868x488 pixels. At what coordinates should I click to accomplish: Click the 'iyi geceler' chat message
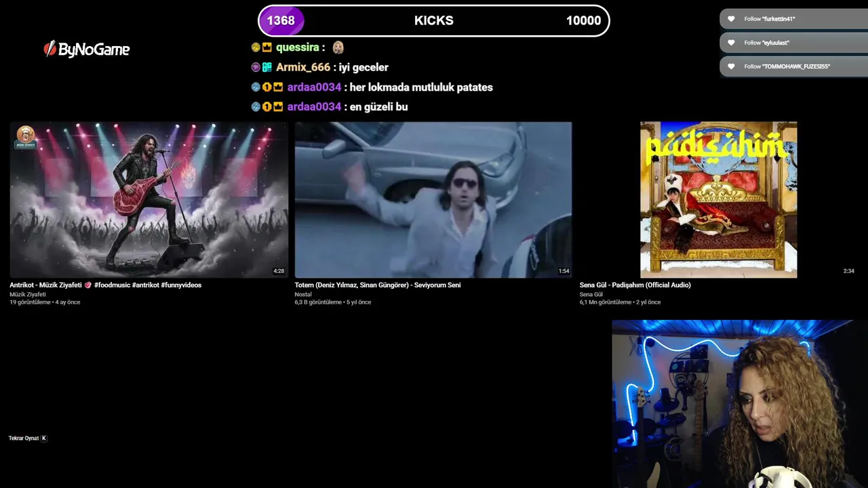pyautogui.click(x=363, y=67)
